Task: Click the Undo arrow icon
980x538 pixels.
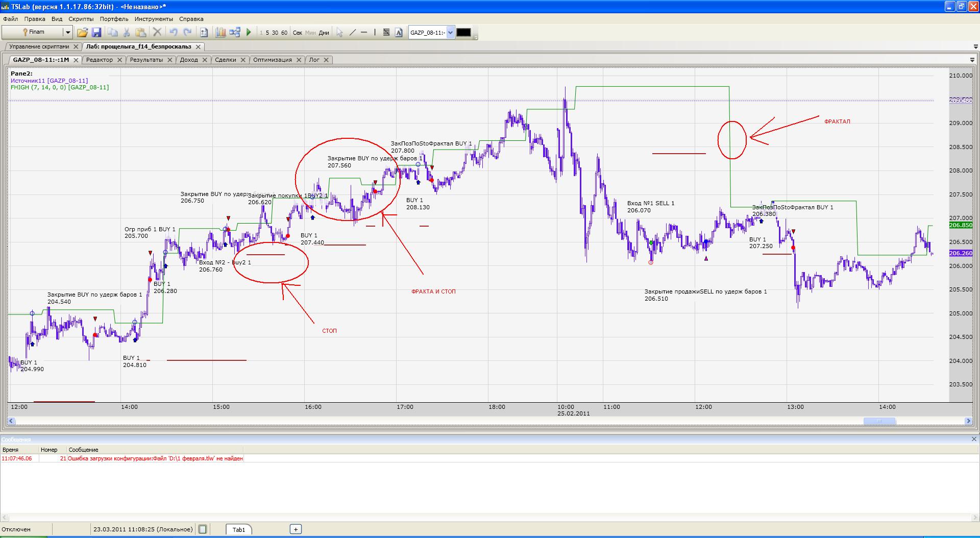Action: point(174,32)
